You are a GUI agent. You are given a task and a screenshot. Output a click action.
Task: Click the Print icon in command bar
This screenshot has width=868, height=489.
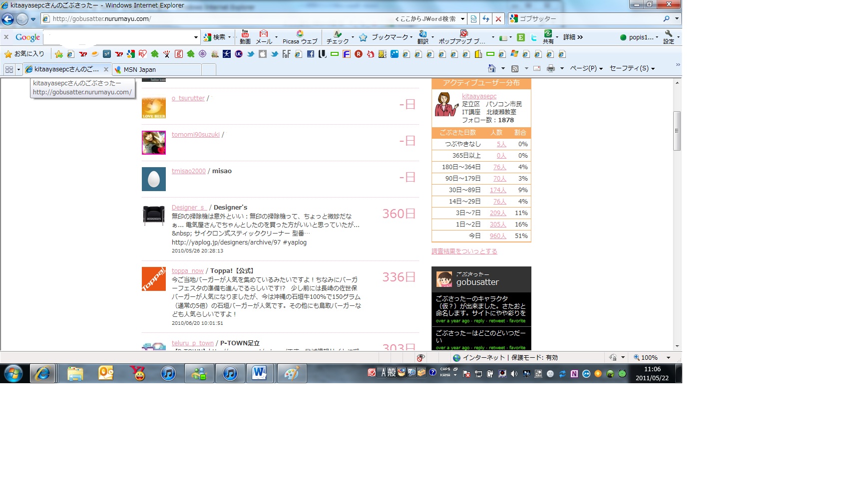tap(551, 68)
